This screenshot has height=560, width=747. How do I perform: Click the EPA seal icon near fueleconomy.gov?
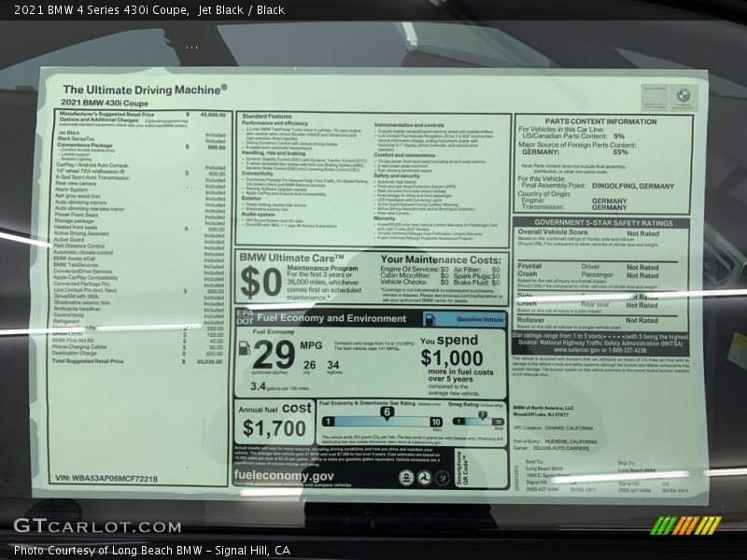click(x=406, y=477)
